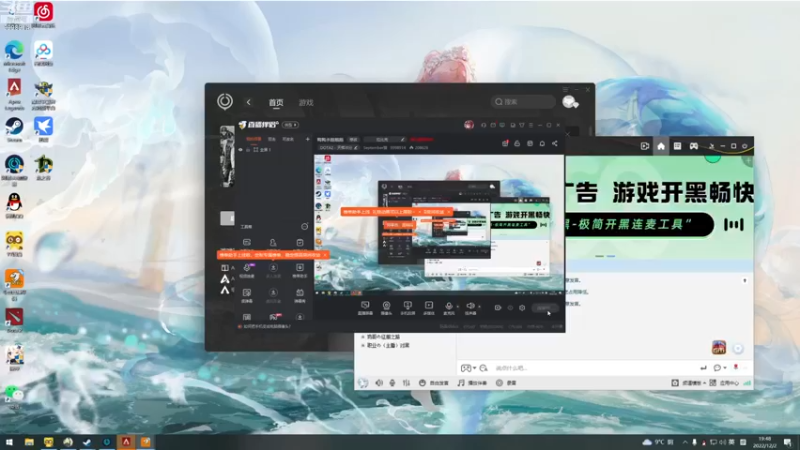Expand the 麦克风 microphone dropdown arrow
Screen dimensions: 800x450
(457, 307)
